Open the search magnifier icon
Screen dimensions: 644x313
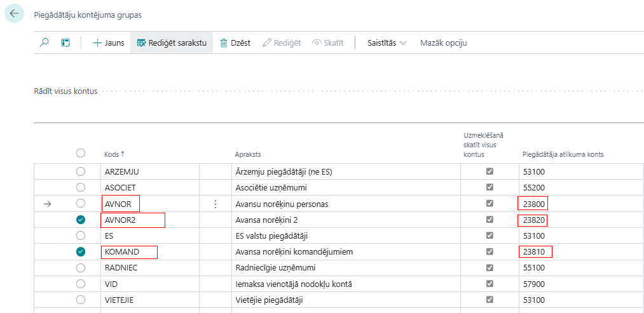click(x=45, y=43)
